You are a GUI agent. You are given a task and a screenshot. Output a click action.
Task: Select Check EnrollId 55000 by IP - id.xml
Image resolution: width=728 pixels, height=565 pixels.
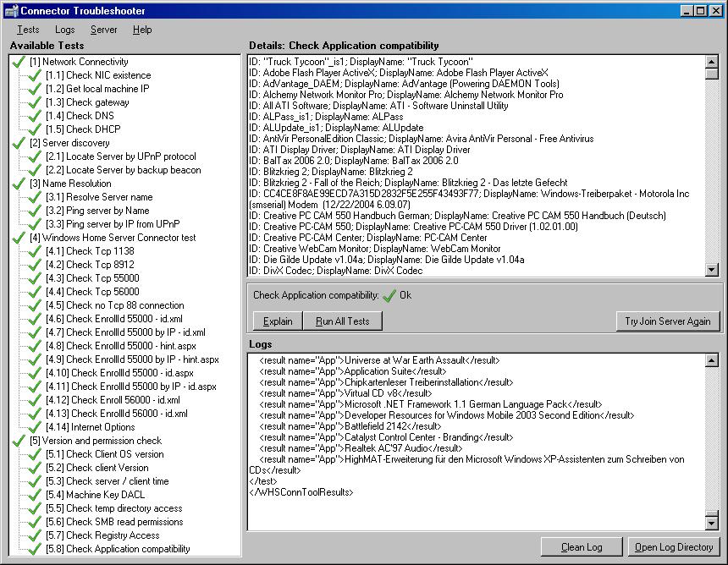(x=125, y=332)
